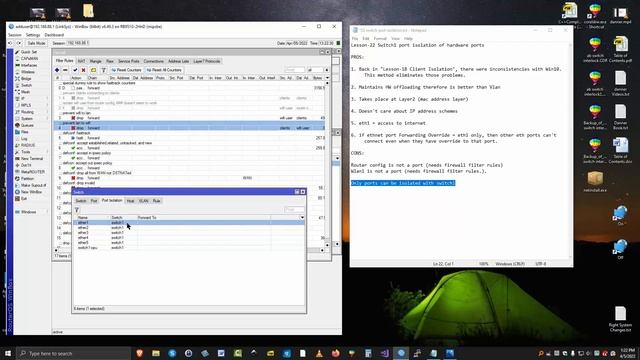Click the Windows search box
This screenshot has width=640, height=360.
pyautogui.click(x=73, y=353)
